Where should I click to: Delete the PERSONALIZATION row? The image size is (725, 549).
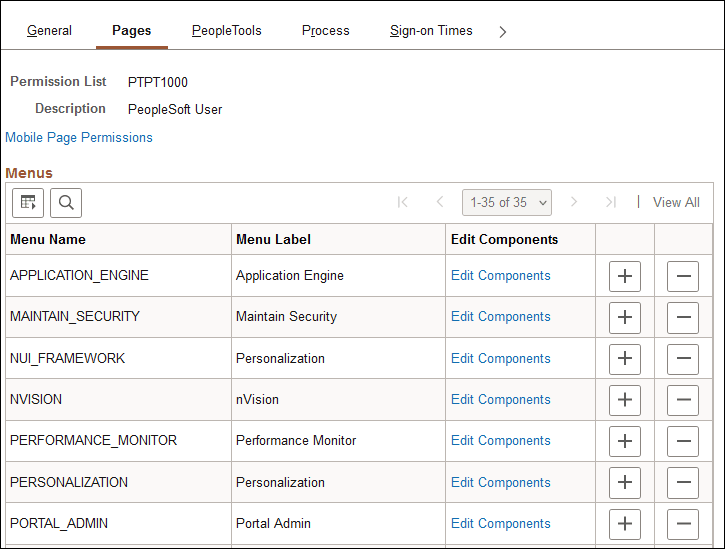(x=683, y=482)
